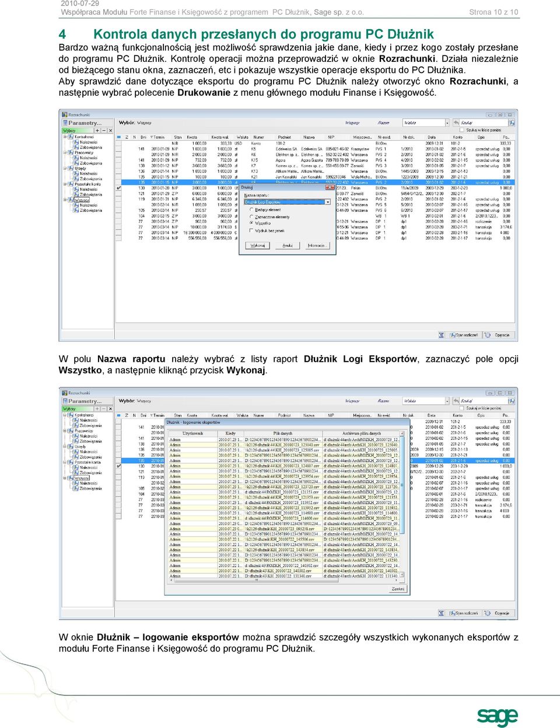Click Urzędy folder icon in Drukuj-dialog window

pyautogui.click(x=71, y=169)
